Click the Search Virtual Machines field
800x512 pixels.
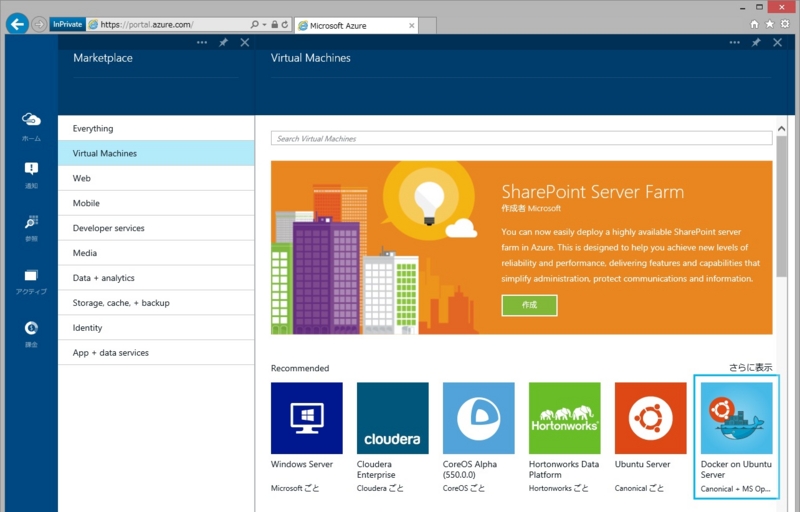click(521, 138)
